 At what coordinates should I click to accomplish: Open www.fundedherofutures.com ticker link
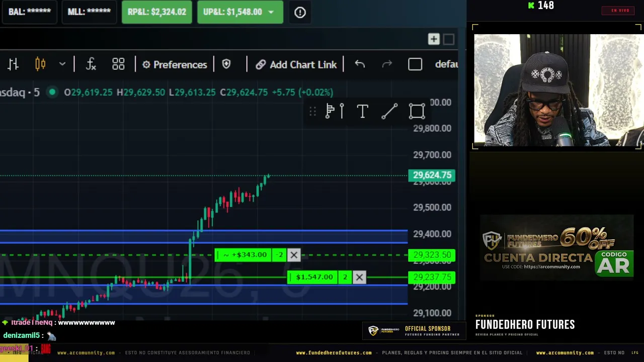(334, 353)
